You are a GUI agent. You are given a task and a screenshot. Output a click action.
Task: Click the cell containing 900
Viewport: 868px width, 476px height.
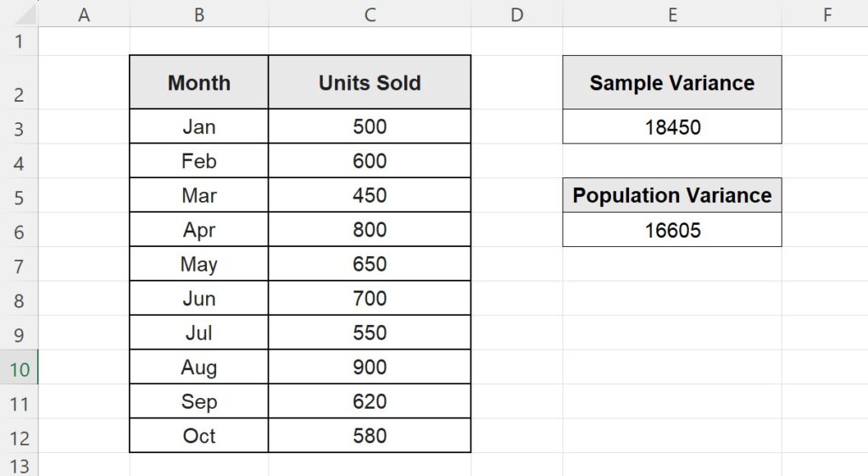(x=370, y=367)
